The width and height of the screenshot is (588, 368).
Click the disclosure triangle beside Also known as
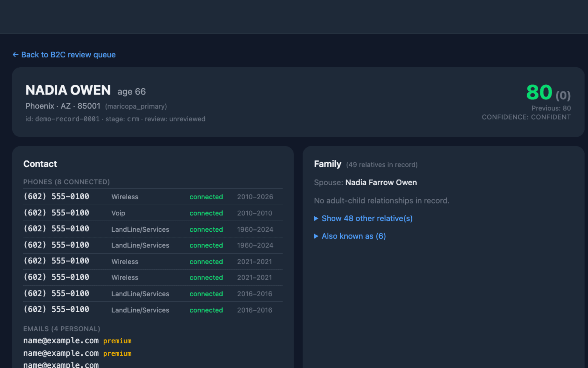tap(316, 236)
